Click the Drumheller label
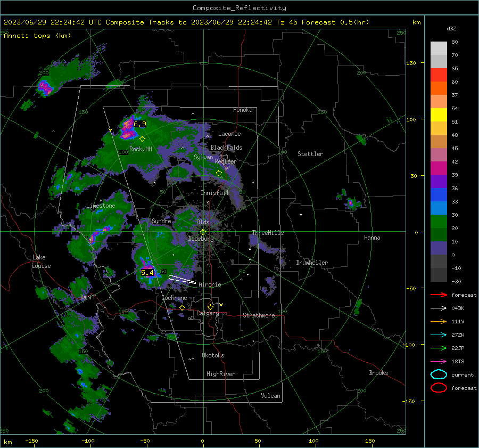This screenshot has width=479, height=448. click(312, 263)
